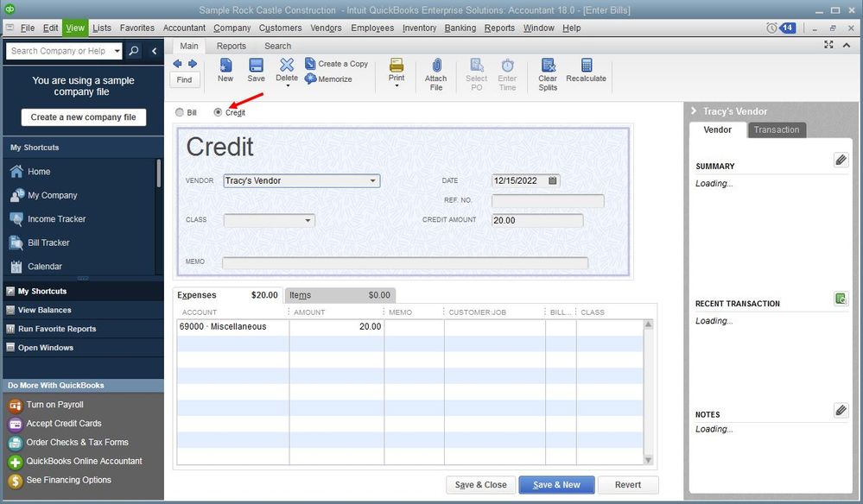Click the 69000 Miscellaneous account cell
Viewport: 863px width, 504px height.
(233, 326)
